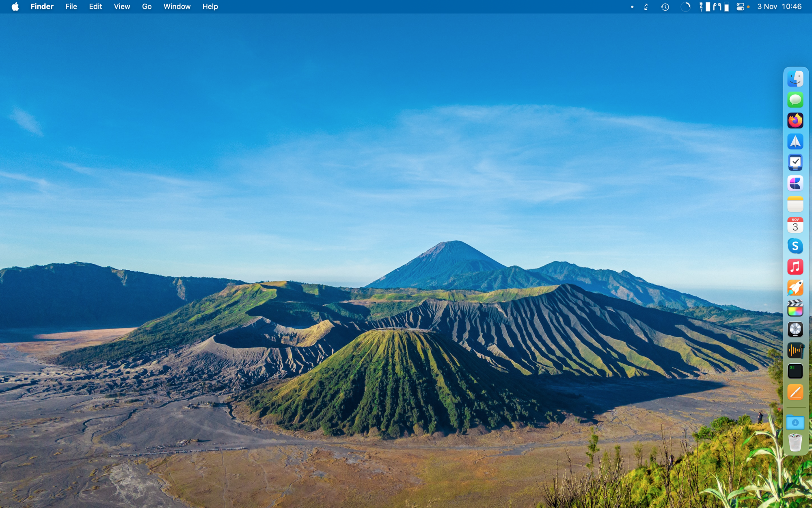Open Control Center toggles in menu bar

[740, 7]
